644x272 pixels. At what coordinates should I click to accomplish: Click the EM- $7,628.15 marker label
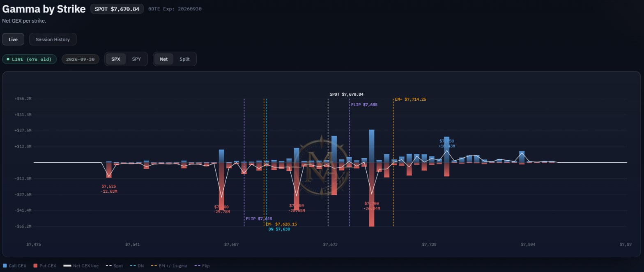281,224
